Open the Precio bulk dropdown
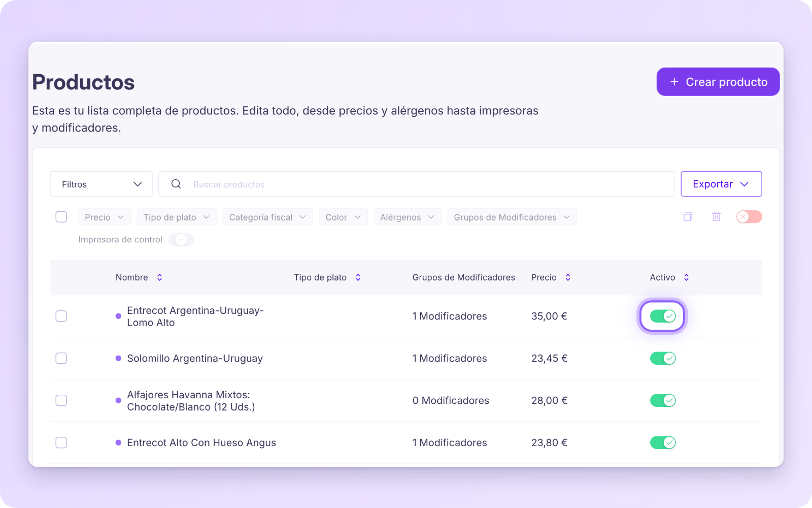Screen dimensions: 812x508 (x=105, y=217)
